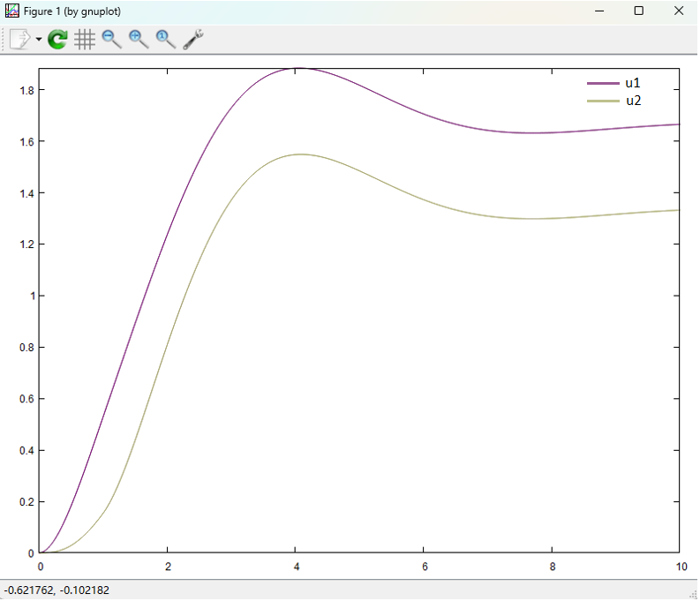The height and width of the screenshot is (601, 700).
Task: Reset zoom with the autoscale magnifier
Action: click(x=165, y=39)
